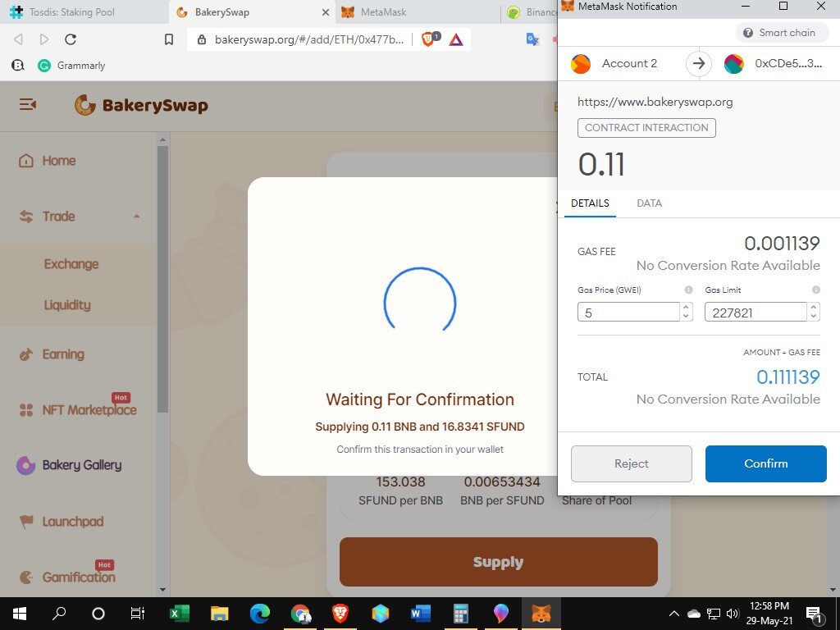Click the 0xCDe5 recipient address icon
The image size is (840, 630).
point(733,64)
